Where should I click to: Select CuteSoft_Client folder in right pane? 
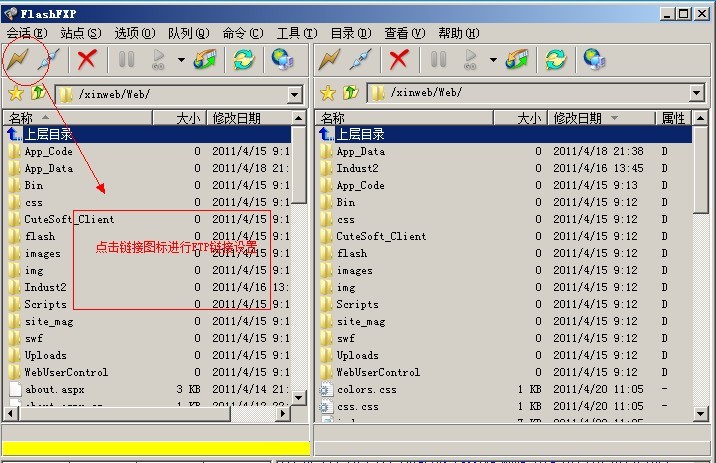coord(504,236)
